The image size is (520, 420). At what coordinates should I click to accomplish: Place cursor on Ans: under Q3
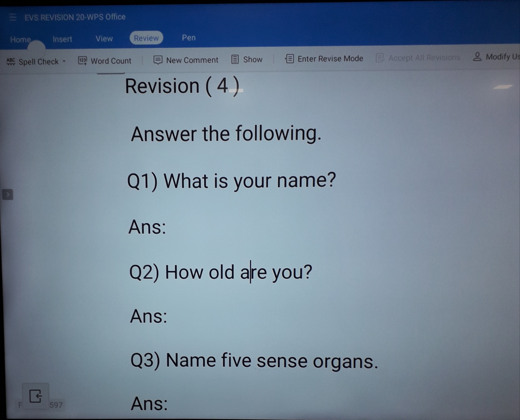point(149,404)
